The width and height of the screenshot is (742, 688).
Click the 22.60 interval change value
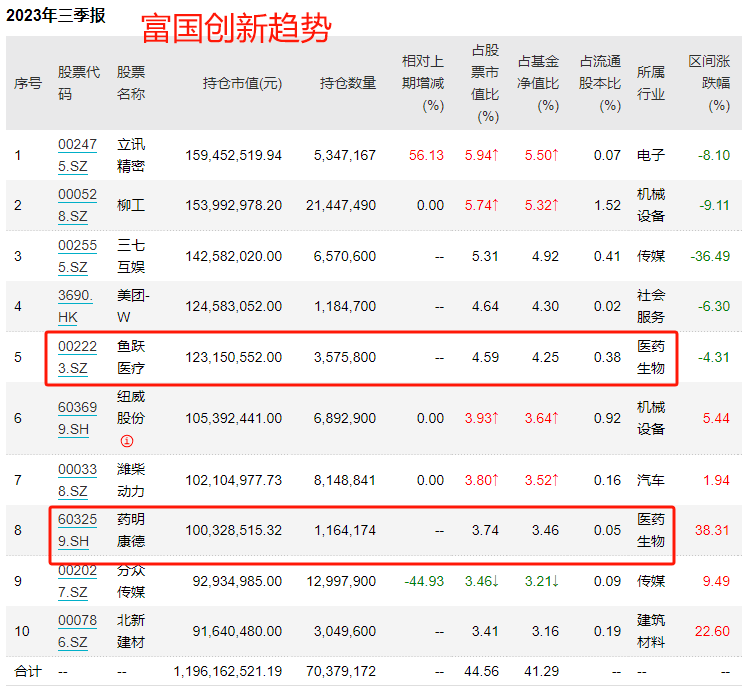tap(713, 631)
